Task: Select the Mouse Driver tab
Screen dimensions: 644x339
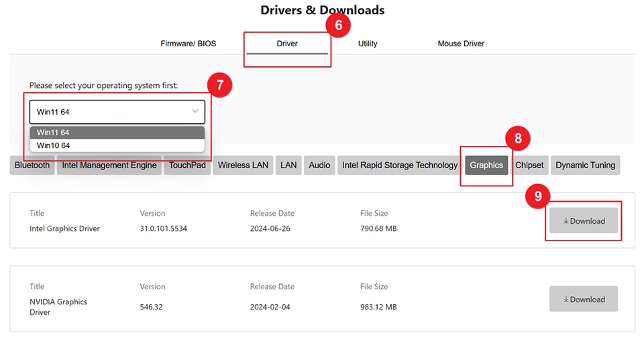Action: tap(461, 44)
